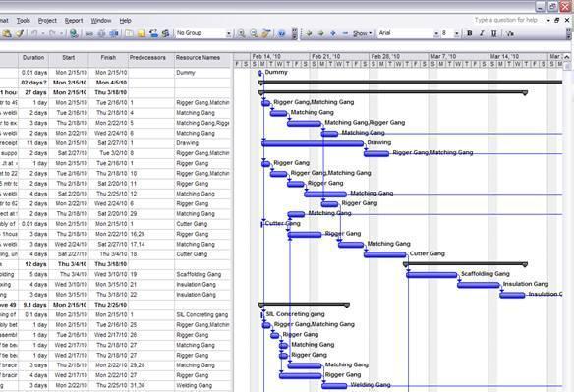This screenshot has height=392, width=574.
Task: Click the Resource Names column header
Action: tap(198, 58)
